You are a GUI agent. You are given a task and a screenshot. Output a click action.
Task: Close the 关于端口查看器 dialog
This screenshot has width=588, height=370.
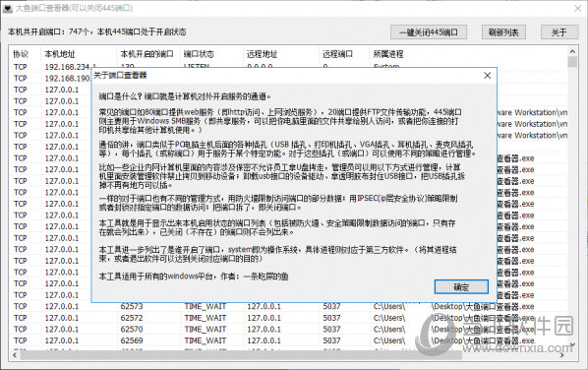pos(487,76)
